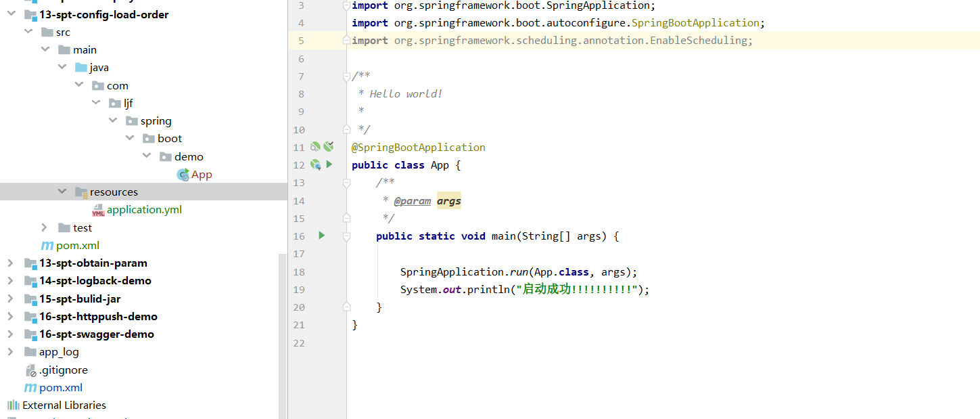Select pom.xml under 13-spt-config-load-order
The height and width of the screenshot is (419, 980).
(x=78, y=246)
